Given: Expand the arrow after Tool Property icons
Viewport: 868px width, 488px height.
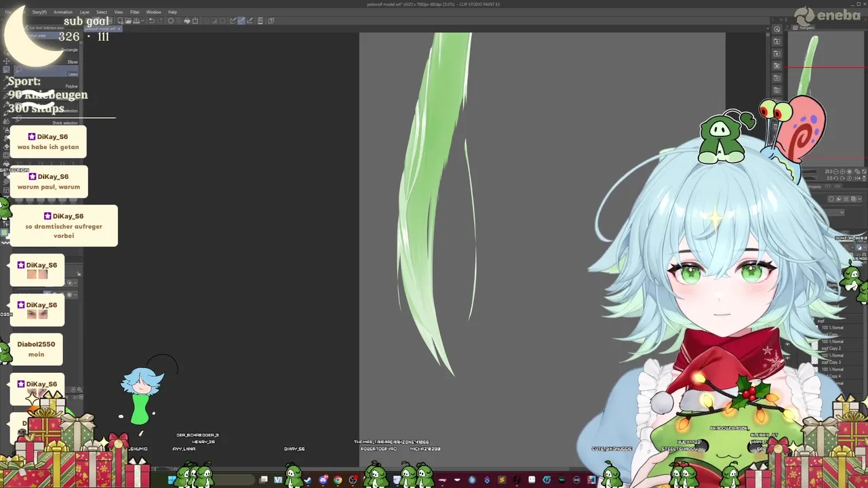Looking at the screenshot, I should pos(859,199).
